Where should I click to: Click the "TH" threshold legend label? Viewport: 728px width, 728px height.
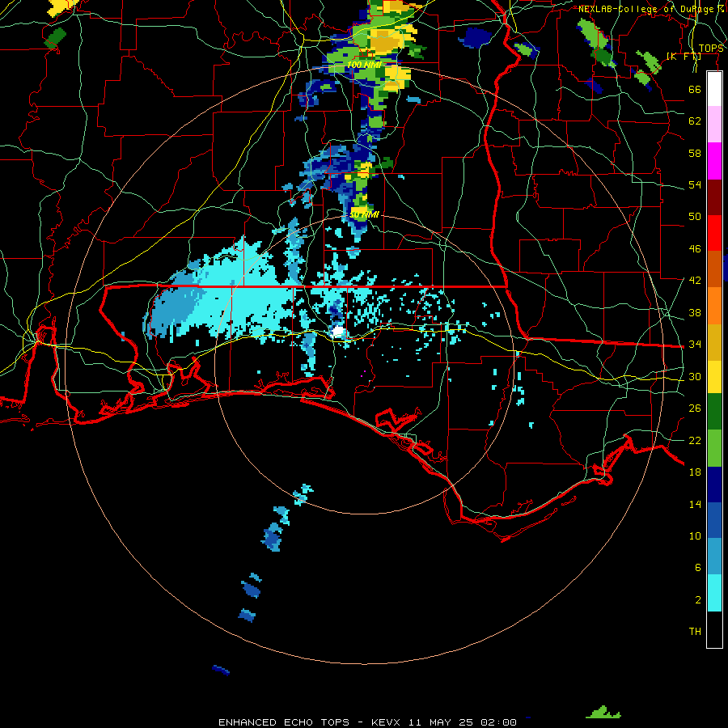tap(695, 632)
